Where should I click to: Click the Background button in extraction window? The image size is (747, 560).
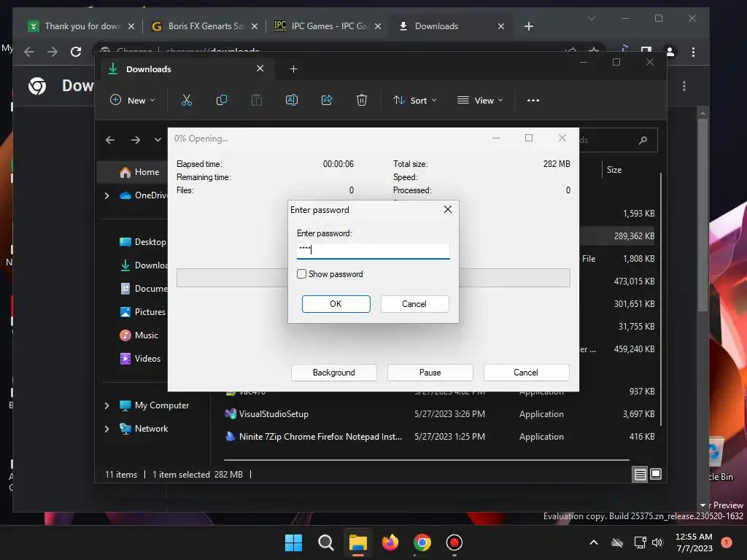click(x=334, y=373)
